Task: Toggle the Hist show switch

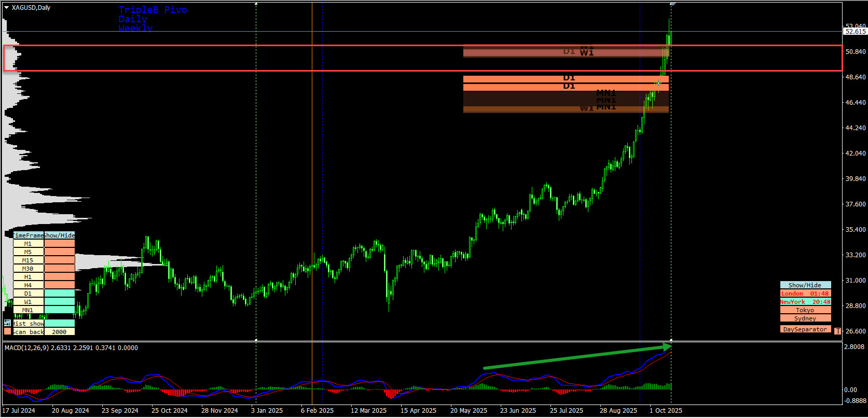Action: click(59, 323)
